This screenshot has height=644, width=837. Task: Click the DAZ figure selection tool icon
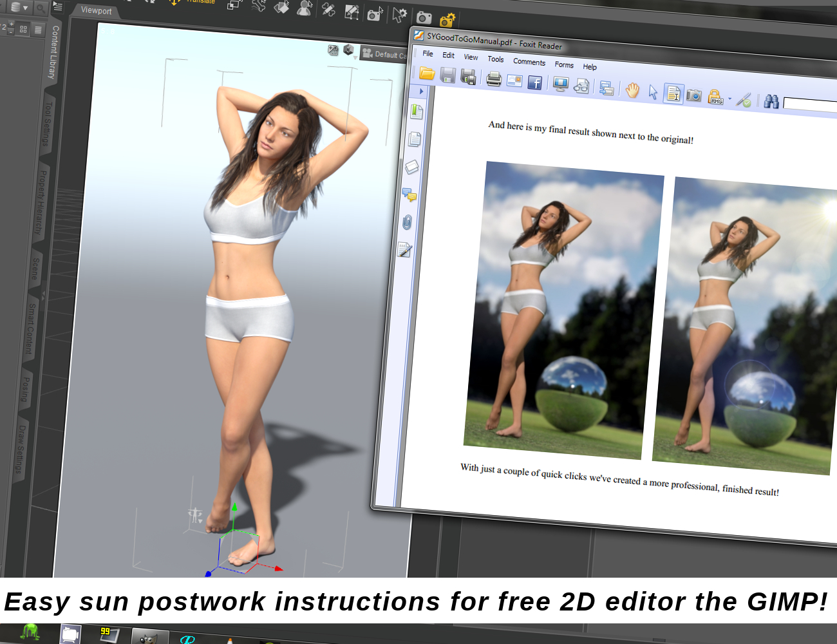coord(304,8)
